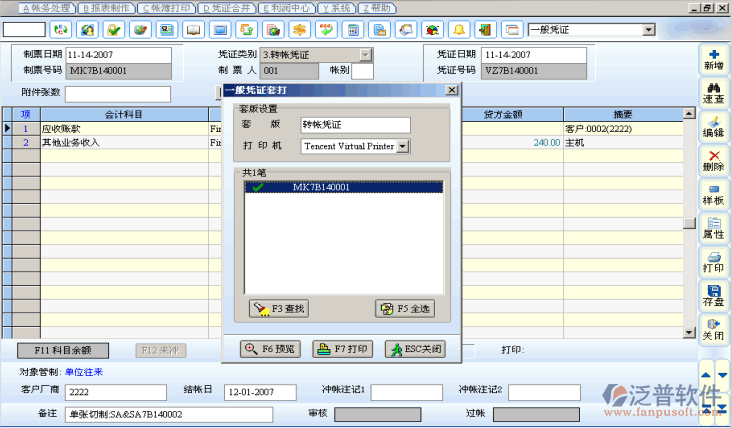Click the F6 预览 preview button
Image resolution: width=732 pixels, height=428 pixels.
pos(270,349)
